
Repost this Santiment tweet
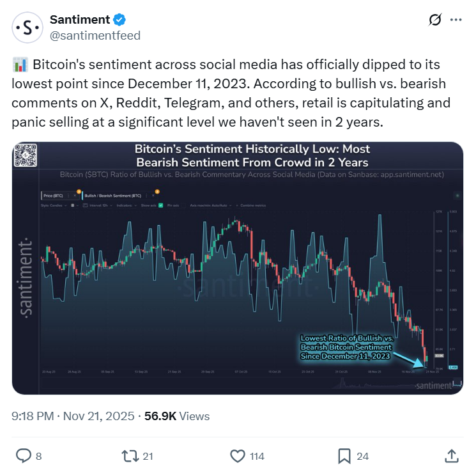coord(130,455)
